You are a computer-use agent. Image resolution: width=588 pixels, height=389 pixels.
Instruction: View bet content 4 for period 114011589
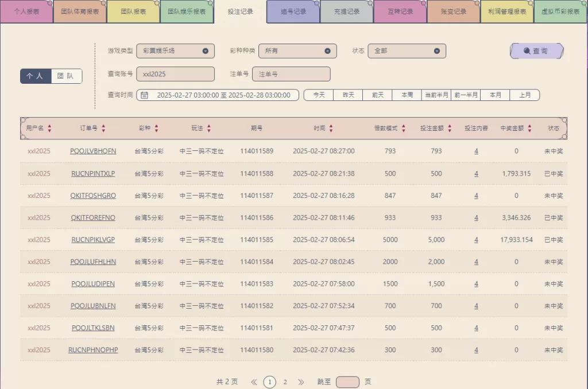476,151
